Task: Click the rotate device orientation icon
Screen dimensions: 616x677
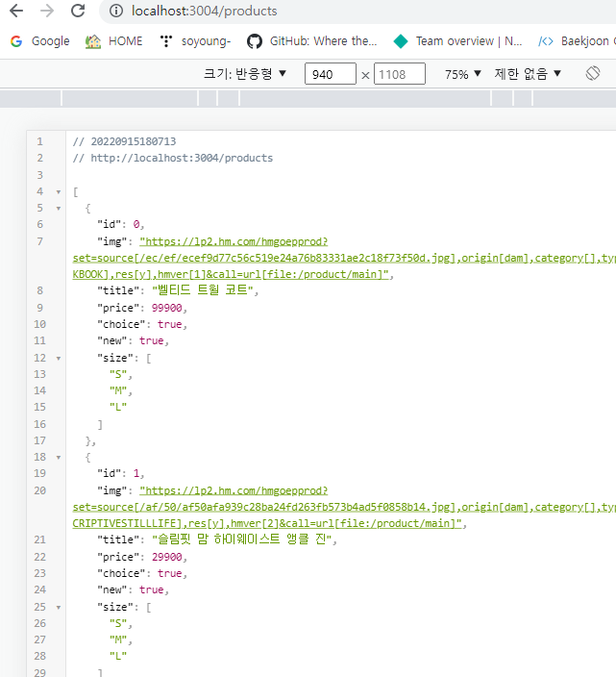Action: tap(593, 73)
